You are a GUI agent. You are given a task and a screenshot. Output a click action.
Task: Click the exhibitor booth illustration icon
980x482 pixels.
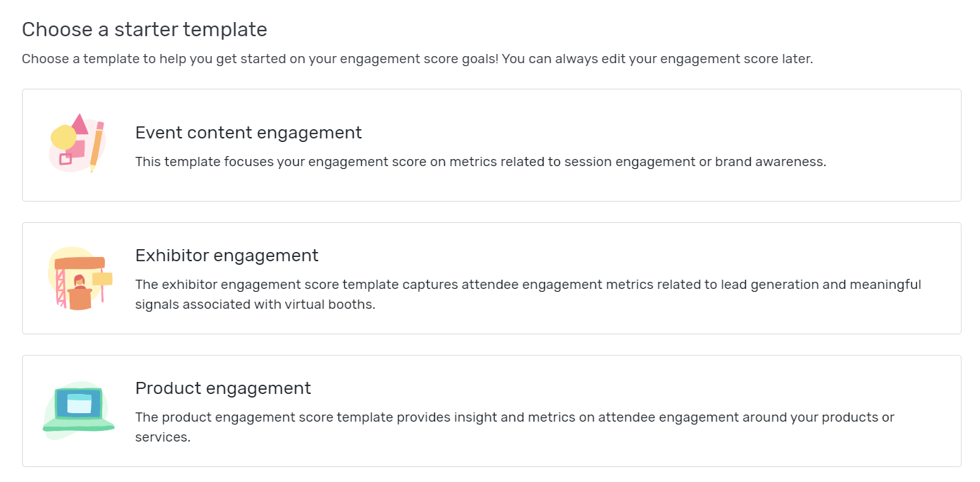point(78,278)
